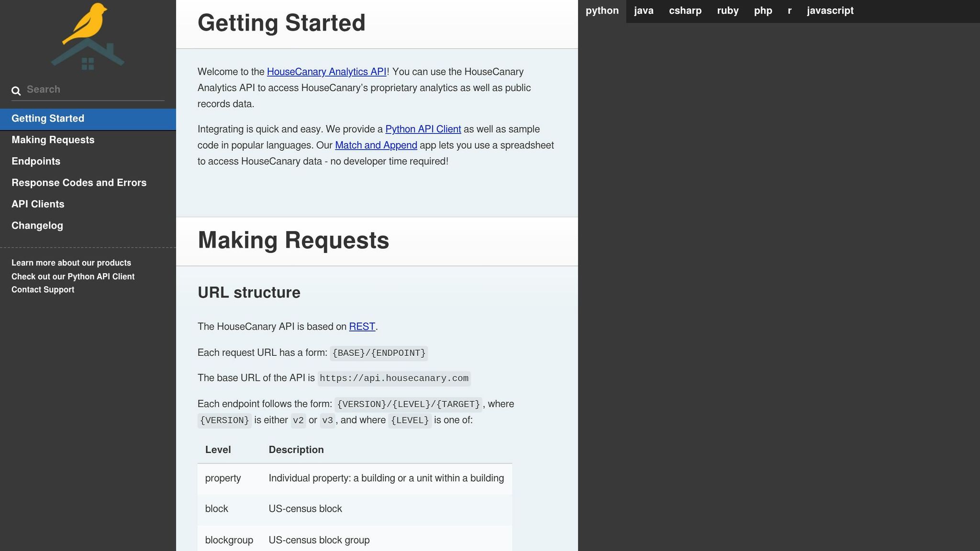This screenshot has height=551, width=980.
Task: Click the Individual property description cell
Action: (386, 478)
